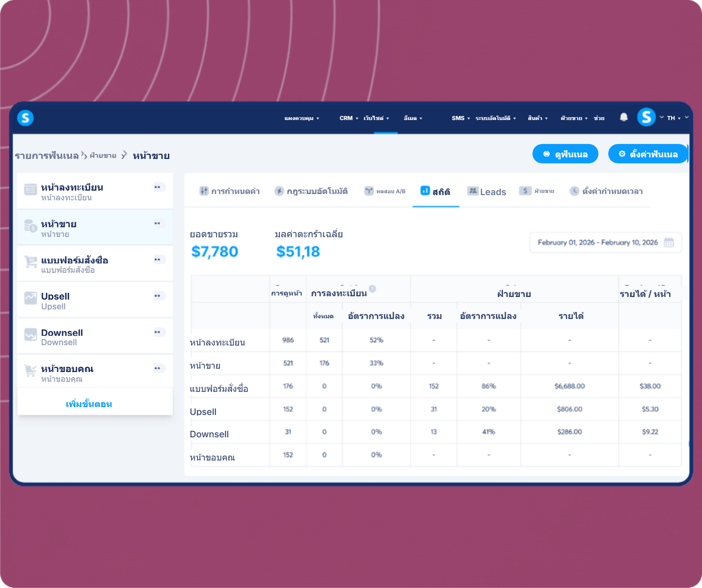Expand the อีเมล dropdown menu

coord(413,118)
